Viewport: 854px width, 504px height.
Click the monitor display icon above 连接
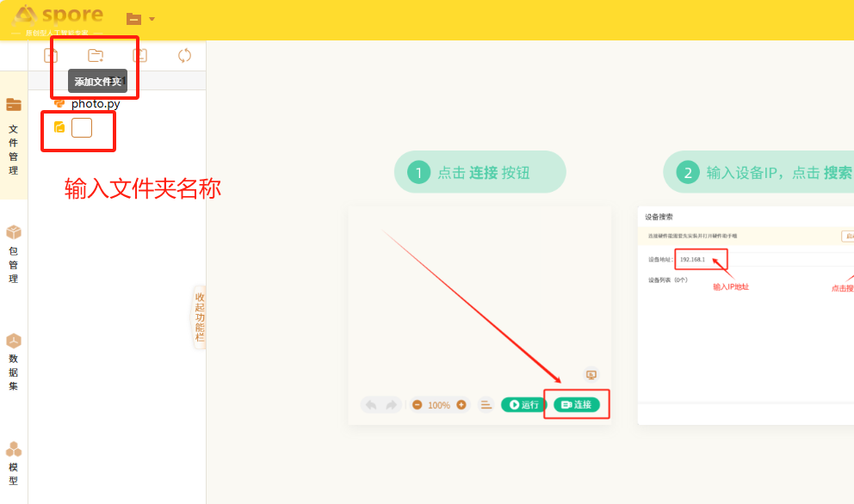coord(591,374)
